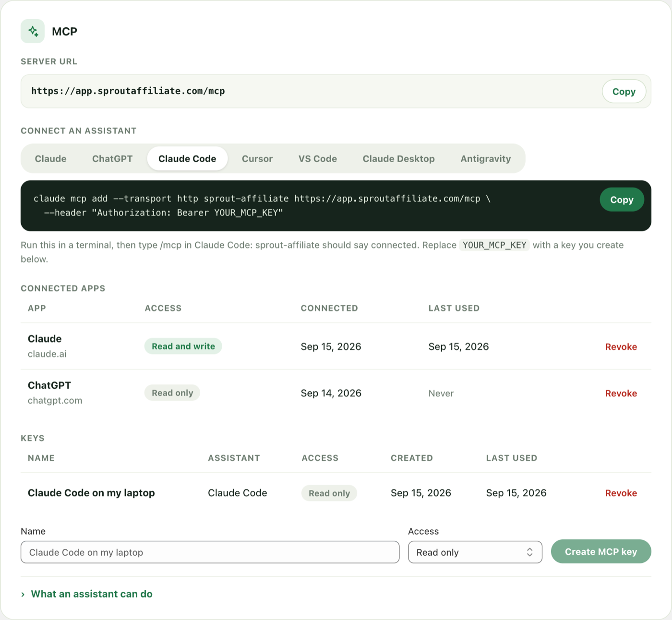672x620 pixels.
Task: Revoke the ChatGPT connected app
Action: 621,393
